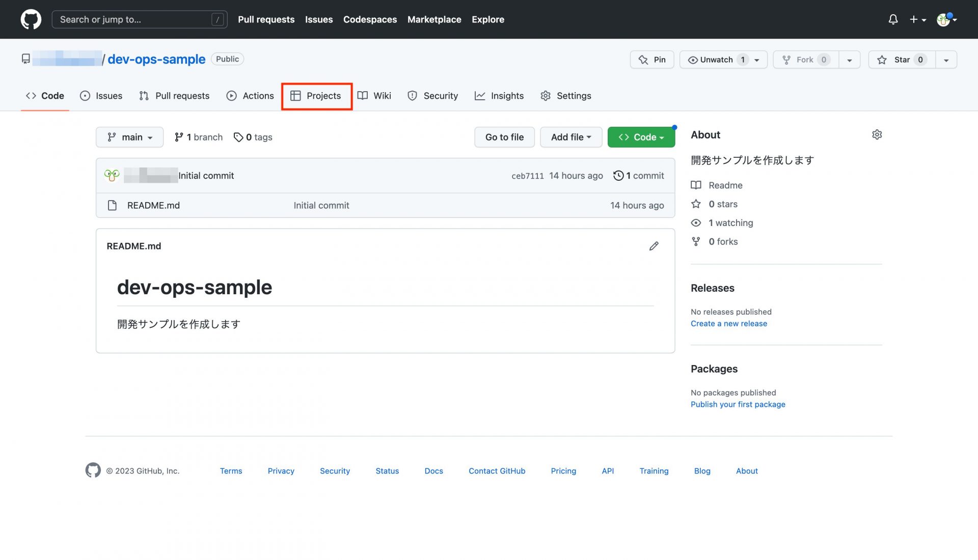The image size is (978, 560).
Task: Click the commit history clock icon
Action: 618,176
